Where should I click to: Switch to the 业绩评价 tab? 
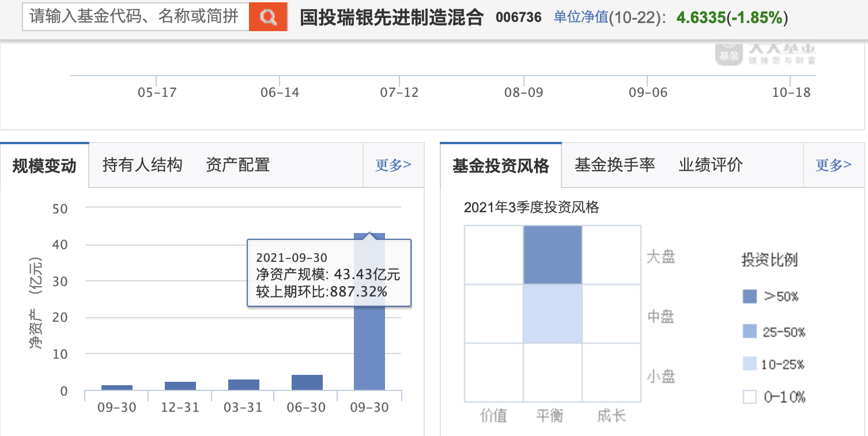click(x=711, y=165)
